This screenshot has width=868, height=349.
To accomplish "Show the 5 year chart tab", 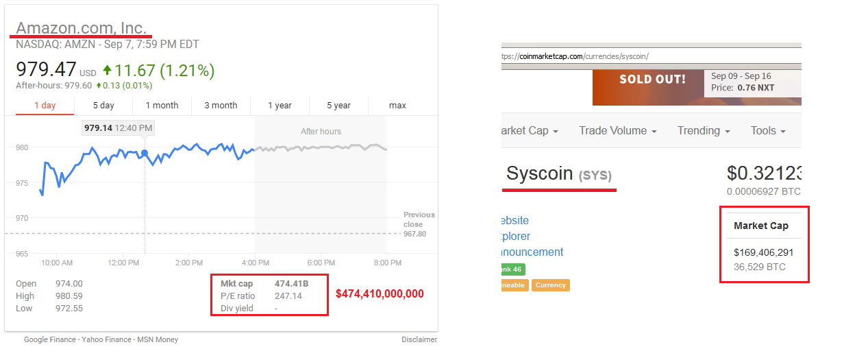I will pos(338,105).
